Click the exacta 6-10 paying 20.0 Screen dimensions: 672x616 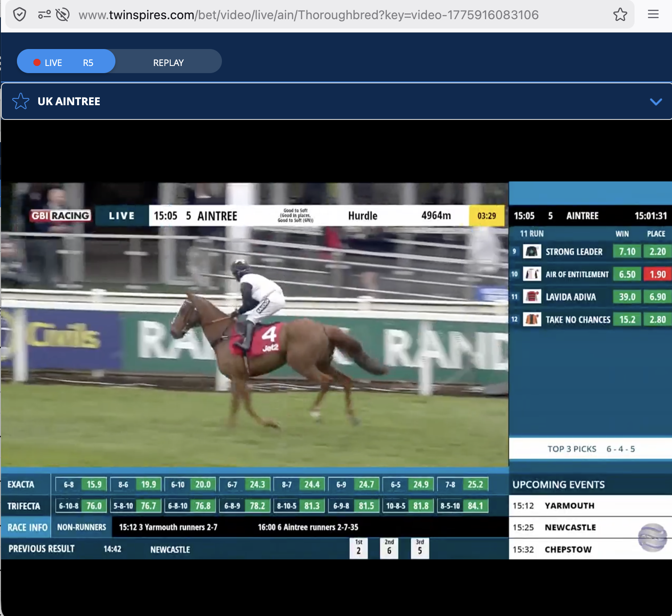click(190, 485)
